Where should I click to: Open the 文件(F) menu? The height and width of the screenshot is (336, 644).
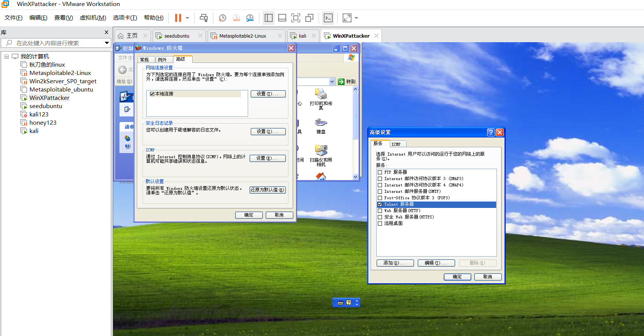14,18
